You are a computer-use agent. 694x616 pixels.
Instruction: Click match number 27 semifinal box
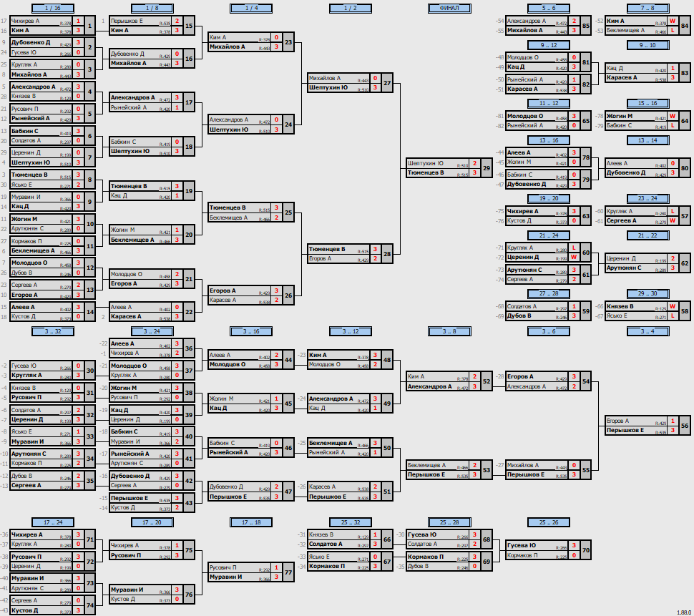pyautogui.click(x=387, y=83)
